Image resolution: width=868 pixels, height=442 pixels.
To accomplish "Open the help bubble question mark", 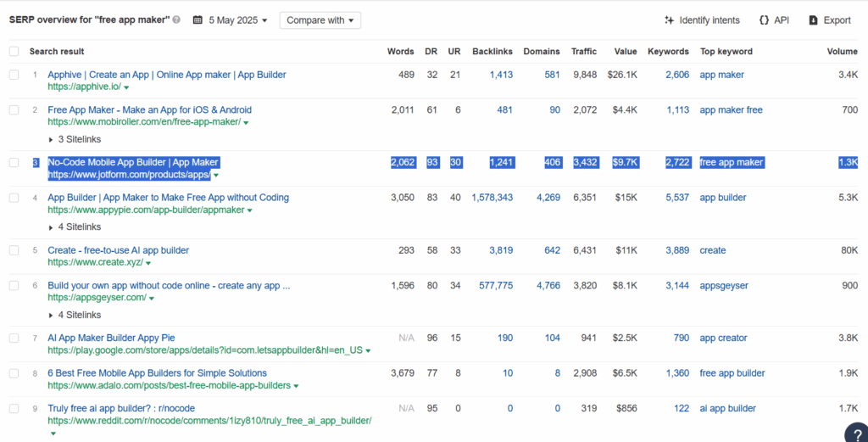I will [x=857, y=434].
